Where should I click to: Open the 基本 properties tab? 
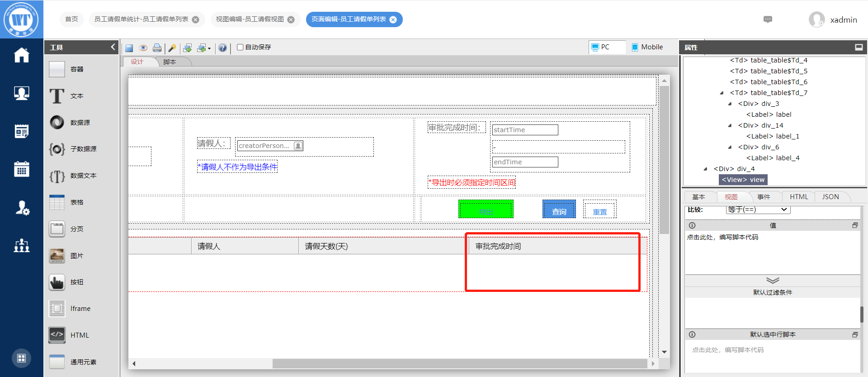click(x=698, y=197)
